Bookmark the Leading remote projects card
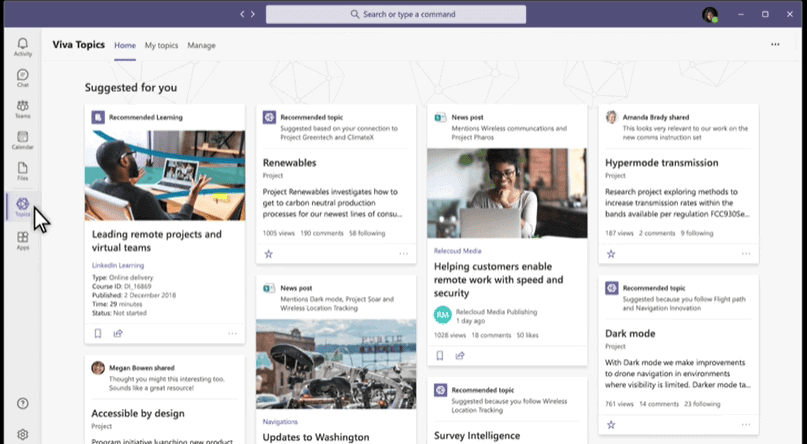The height and width of the screenshot is (444, 807). [x=98, y=333]
